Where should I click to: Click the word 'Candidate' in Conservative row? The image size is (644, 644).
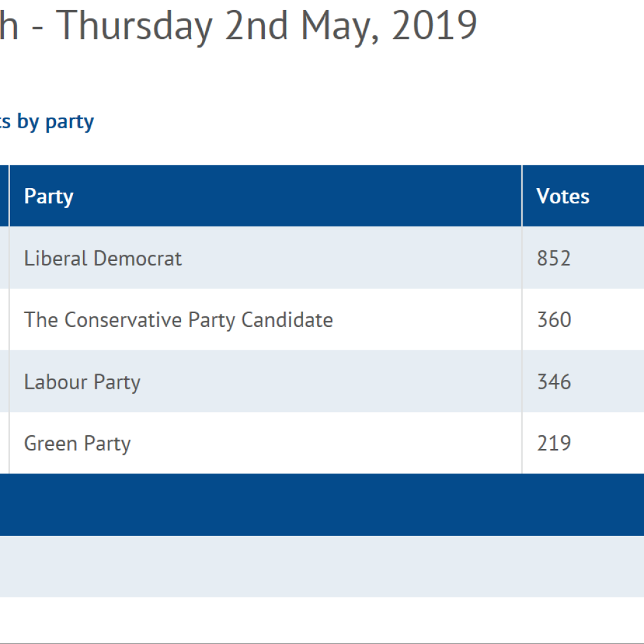(x=287, y=319)
